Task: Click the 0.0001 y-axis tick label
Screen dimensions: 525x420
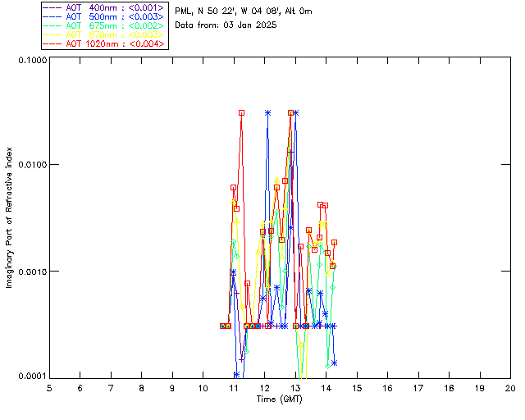Action: click(30, 376)
